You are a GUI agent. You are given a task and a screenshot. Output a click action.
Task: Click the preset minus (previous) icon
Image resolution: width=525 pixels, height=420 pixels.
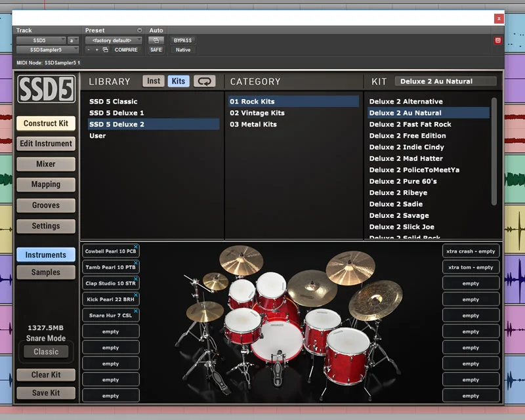(x=89, y=50)
